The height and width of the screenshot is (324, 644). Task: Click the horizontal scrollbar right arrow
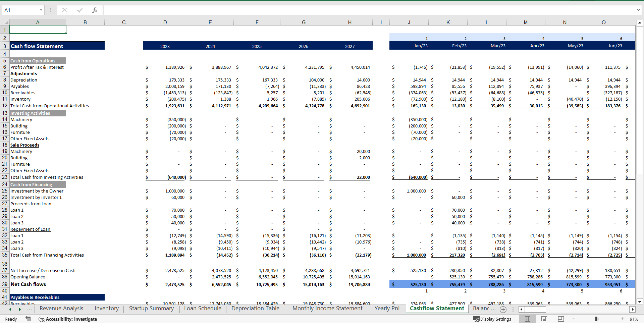(x=633, y=309)
